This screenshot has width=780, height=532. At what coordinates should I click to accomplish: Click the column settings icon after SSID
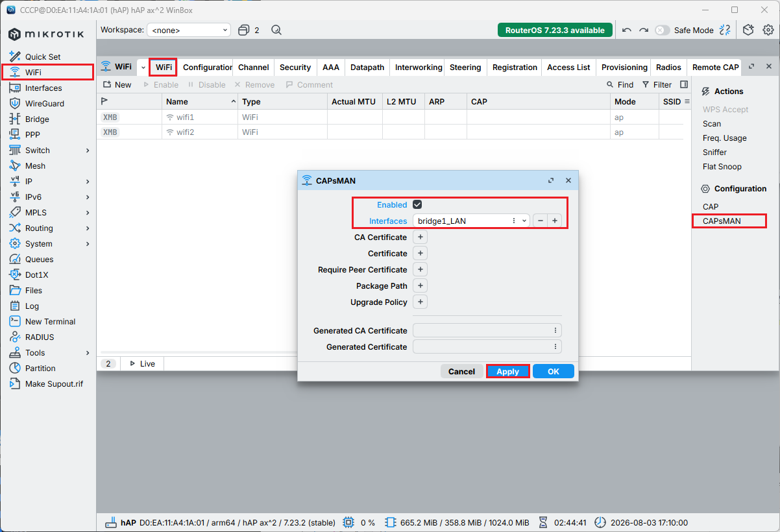pyautogui.click(x=687, y=102)
